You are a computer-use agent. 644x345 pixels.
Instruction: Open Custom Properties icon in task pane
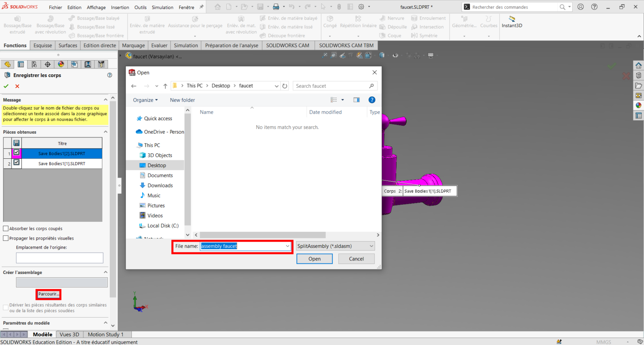pyautogui.click(x=639, y=116)
